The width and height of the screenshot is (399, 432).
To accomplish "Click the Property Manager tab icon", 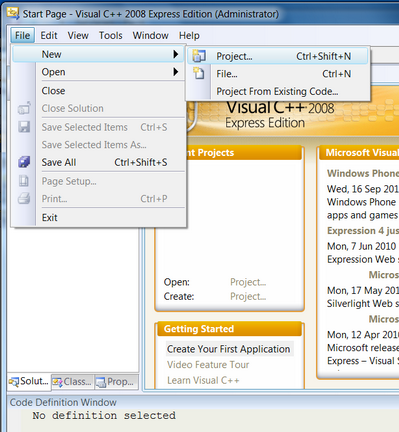I will pos(101,382).
